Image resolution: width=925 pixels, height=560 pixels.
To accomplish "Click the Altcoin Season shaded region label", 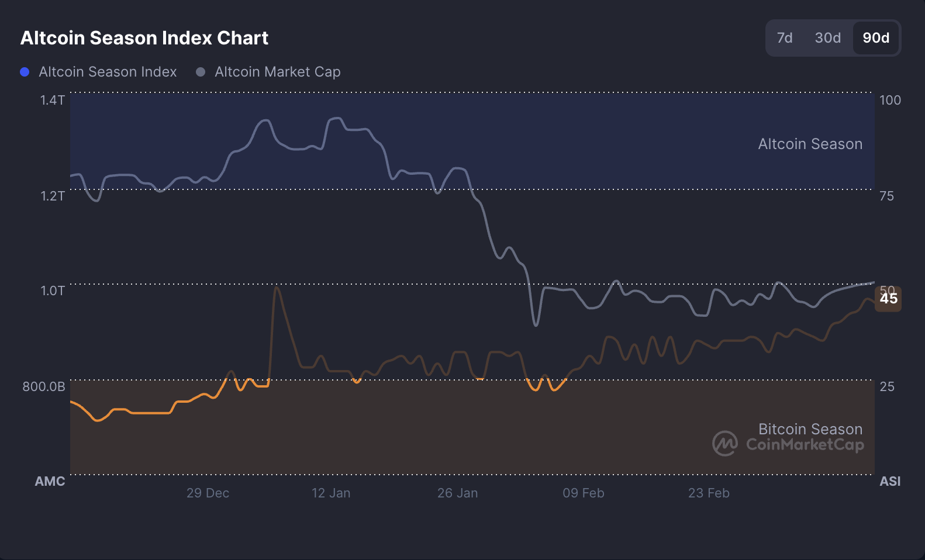I will tap(810, 144).
